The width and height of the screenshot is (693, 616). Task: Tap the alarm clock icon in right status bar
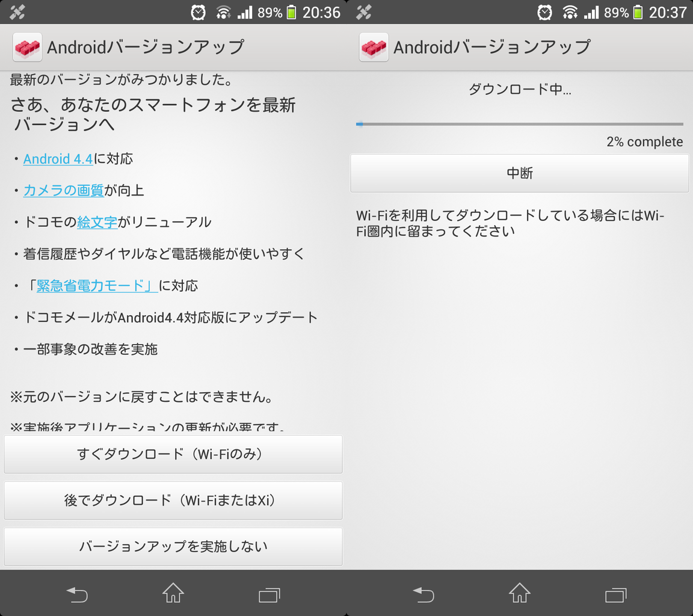coord(544,12)
